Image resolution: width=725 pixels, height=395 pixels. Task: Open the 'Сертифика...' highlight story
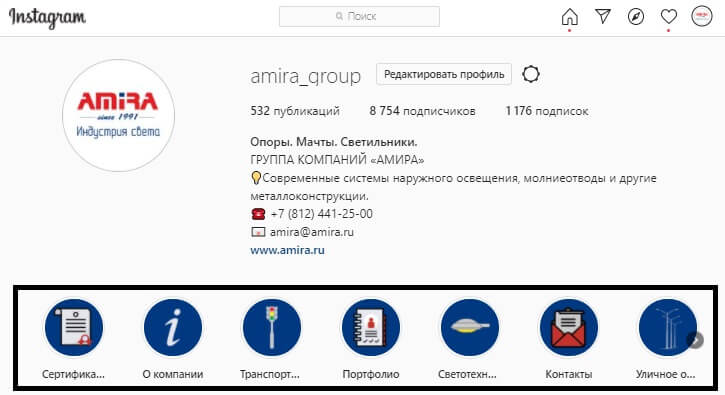74,327
